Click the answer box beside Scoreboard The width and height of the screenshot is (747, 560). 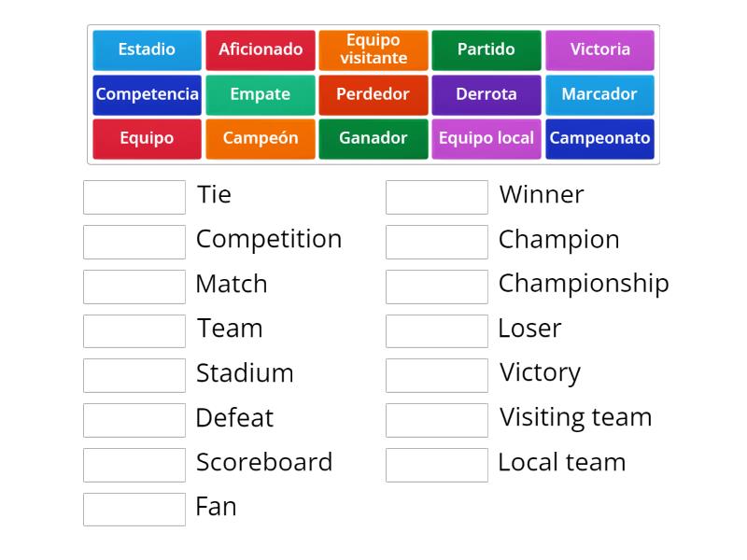pyautogui.click(x=134, y=464)
